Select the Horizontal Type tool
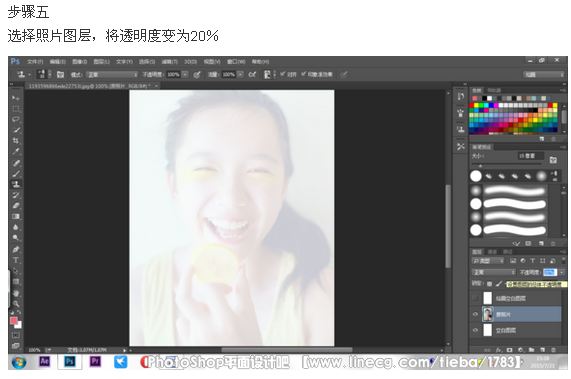Screen dimensions: 571x379 pyautogui.click(x=16, y=260)
